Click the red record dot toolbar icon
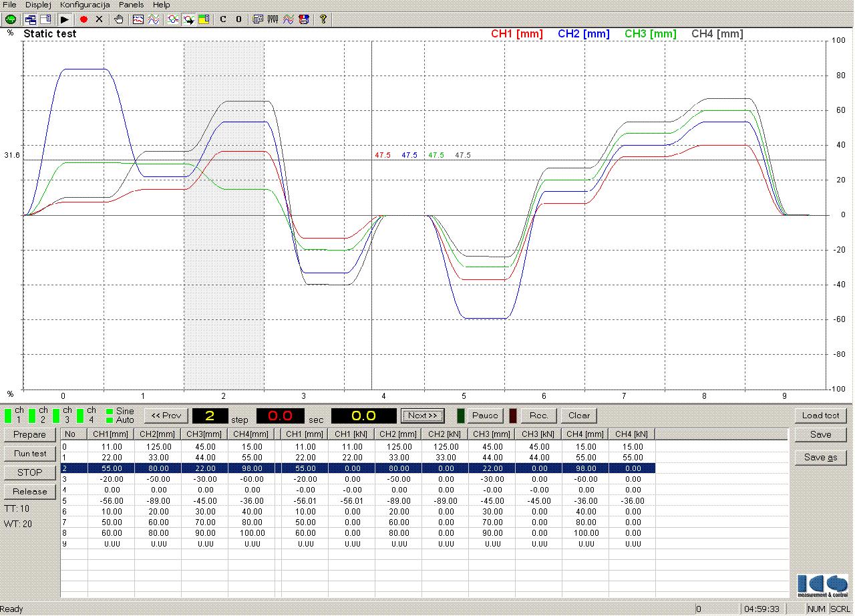855x616 pixels. pyautogui.click(x=84, y=19)
